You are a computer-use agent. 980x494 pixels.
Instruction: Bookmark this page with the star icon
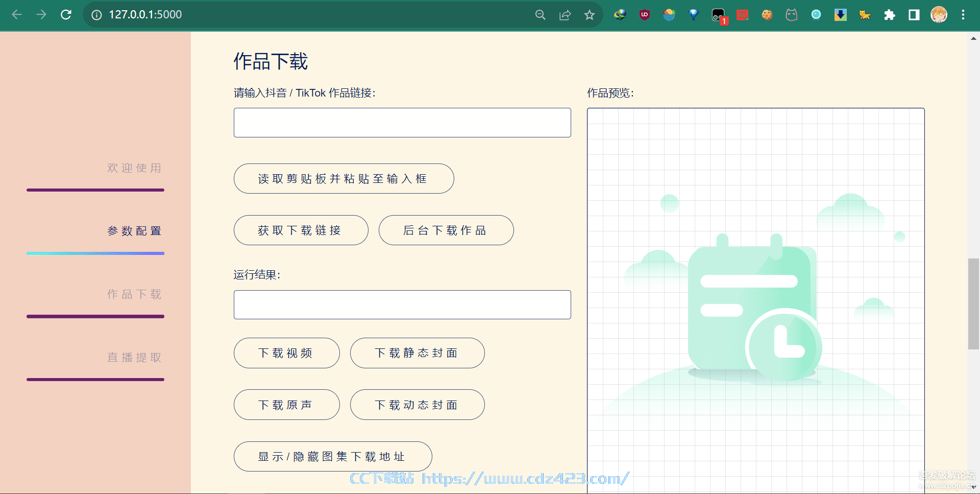tap(590, 15)
